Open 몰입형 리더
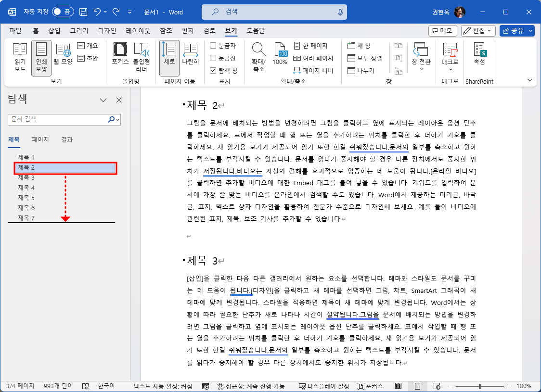Screen dimensions: 541x392 [142, 57]
